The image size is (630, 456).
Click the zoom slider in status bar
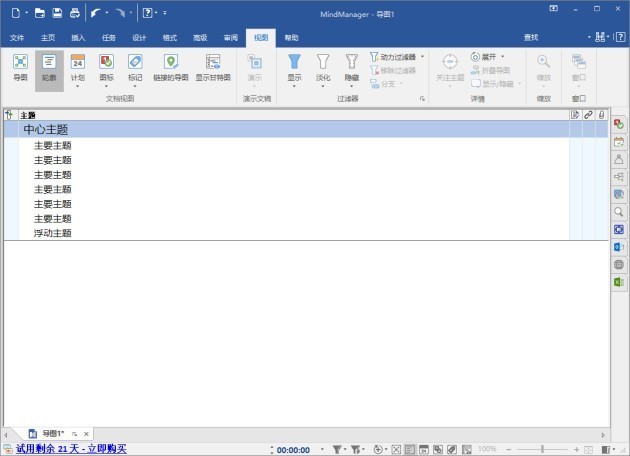pyautogui.click(x=547, y=449)
